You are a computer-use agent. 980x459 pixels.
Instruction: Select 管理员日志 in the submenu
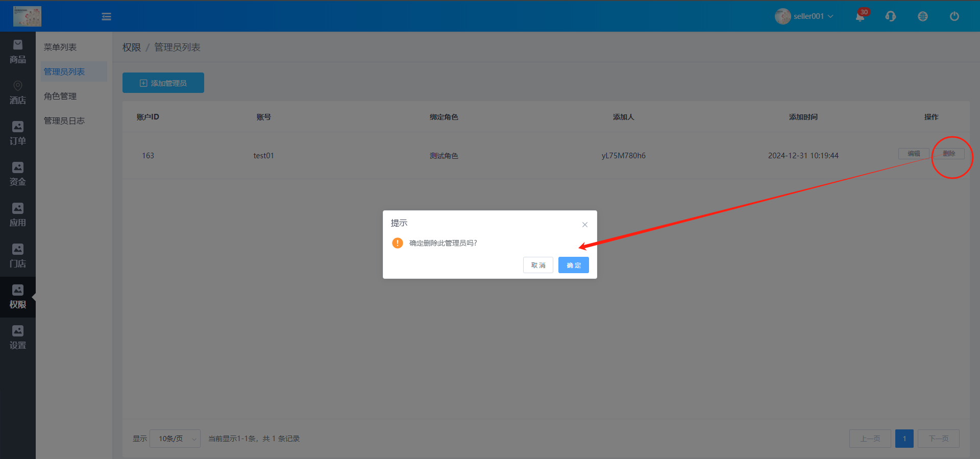64,120
